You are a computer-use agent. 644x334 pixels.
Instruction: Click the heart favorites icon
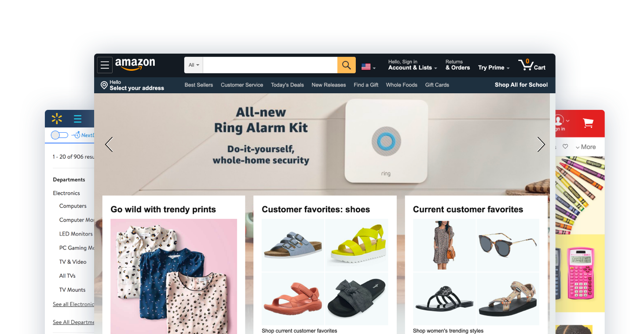[565, 147]
